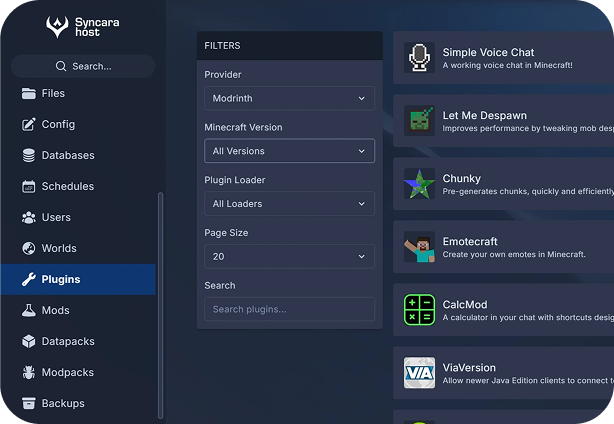
Task: Go to the Files section
Action: click(78, 94)
